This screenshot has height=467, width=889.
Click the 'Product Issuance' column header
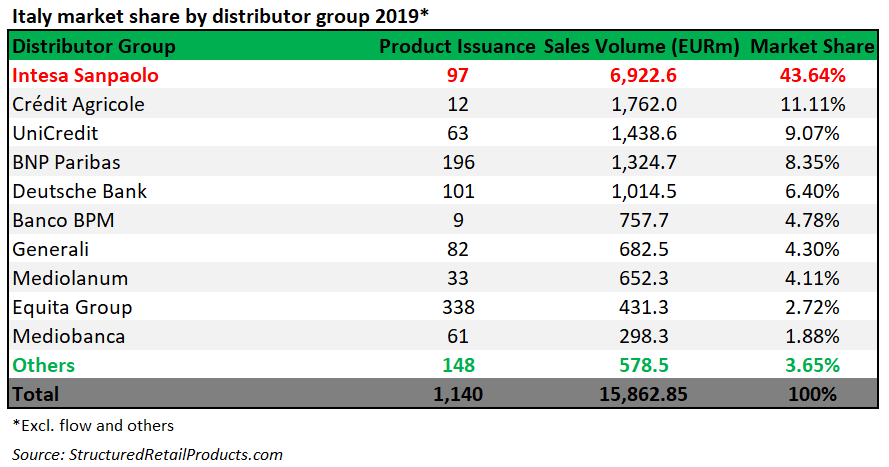tap(457, 46)
